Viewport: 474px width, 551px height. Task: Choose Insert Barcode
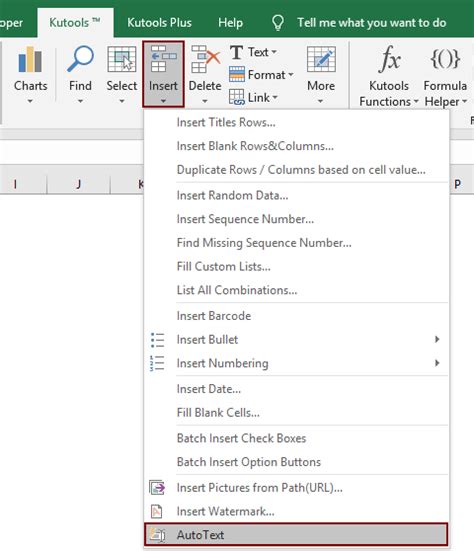(296, 316)
